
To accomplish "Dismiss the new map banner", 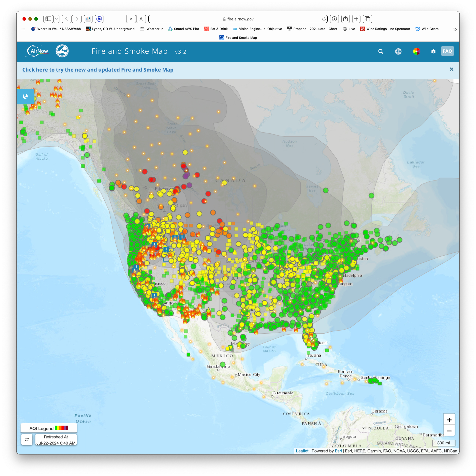I will (x=451, y=69).
